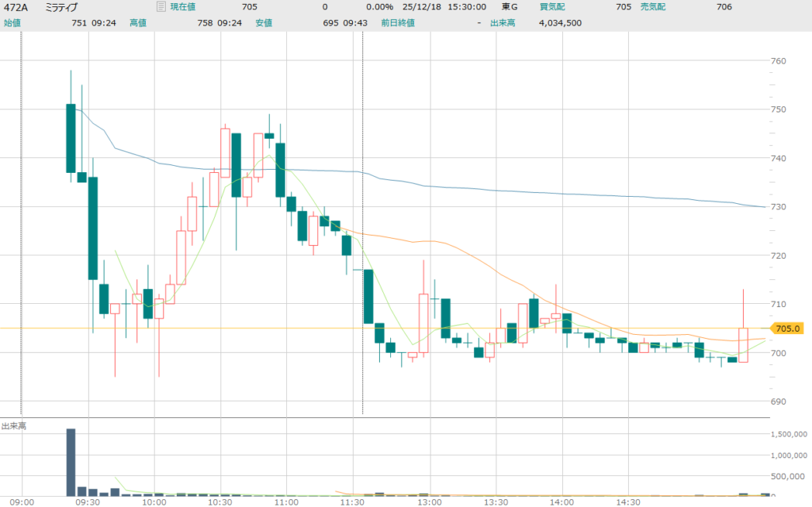
Task: Select the tallest opening volume bar
Action: (x=71, y=462)
